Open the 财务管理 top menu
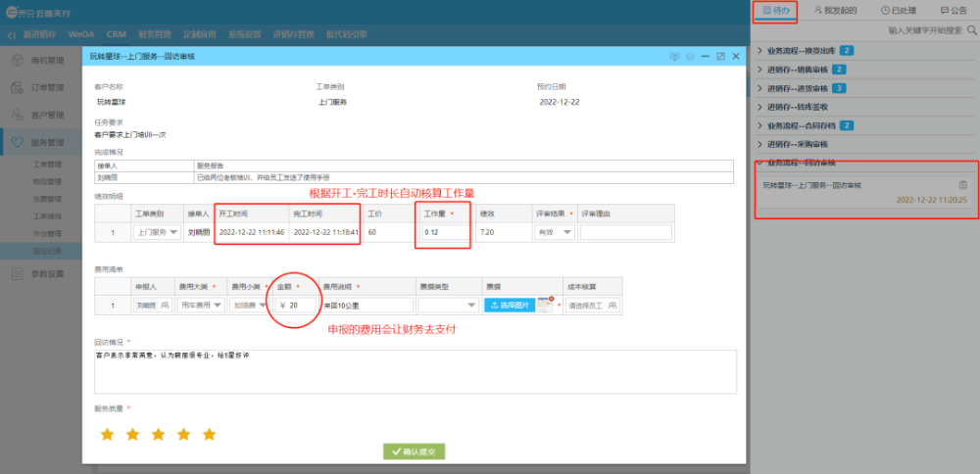Image resolution: width=980 pixels, height=474 pixels. click(x=155, y=35)
